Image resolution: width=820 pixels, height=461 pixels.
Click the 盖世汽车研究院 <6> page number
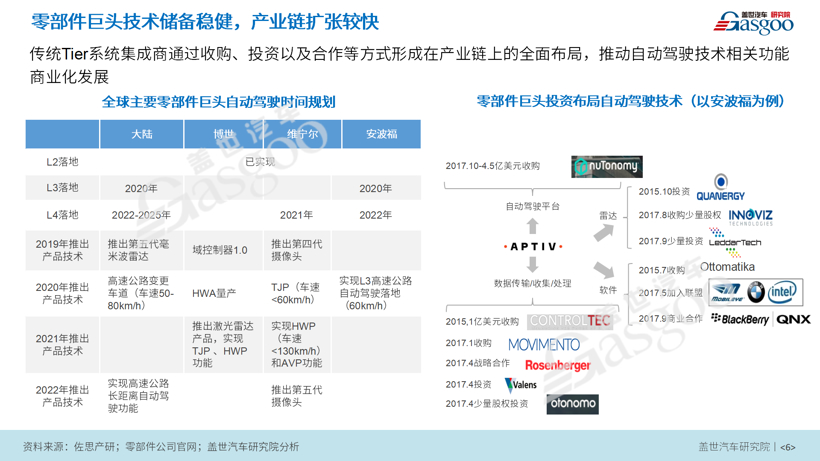(x=747, y=447)
